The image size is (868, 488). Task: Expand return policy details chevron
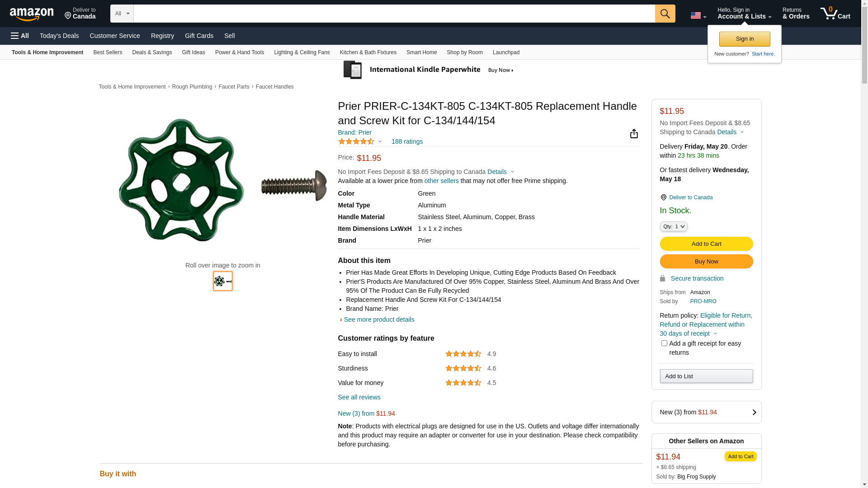tap(715, 334)
